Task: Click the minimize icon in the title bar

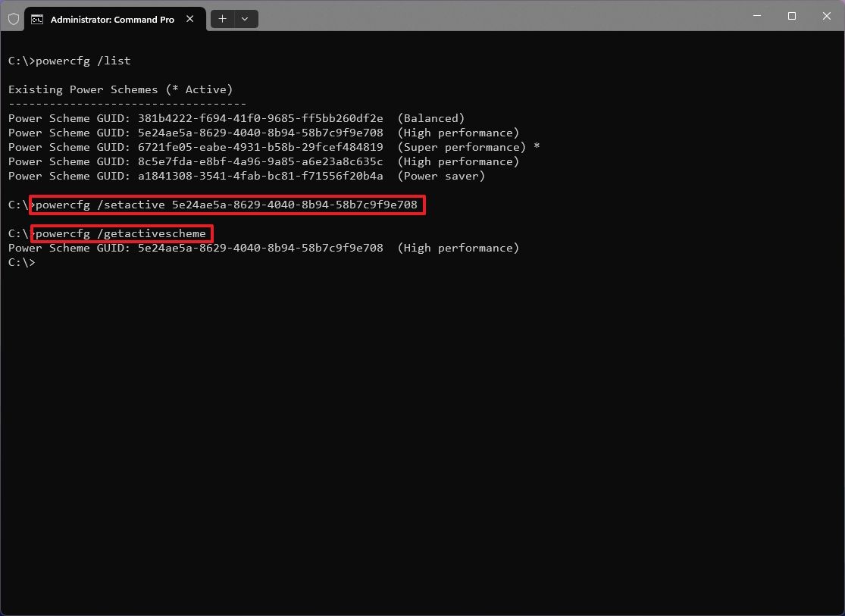Action: pyautogui.click(x=756, y=16)
